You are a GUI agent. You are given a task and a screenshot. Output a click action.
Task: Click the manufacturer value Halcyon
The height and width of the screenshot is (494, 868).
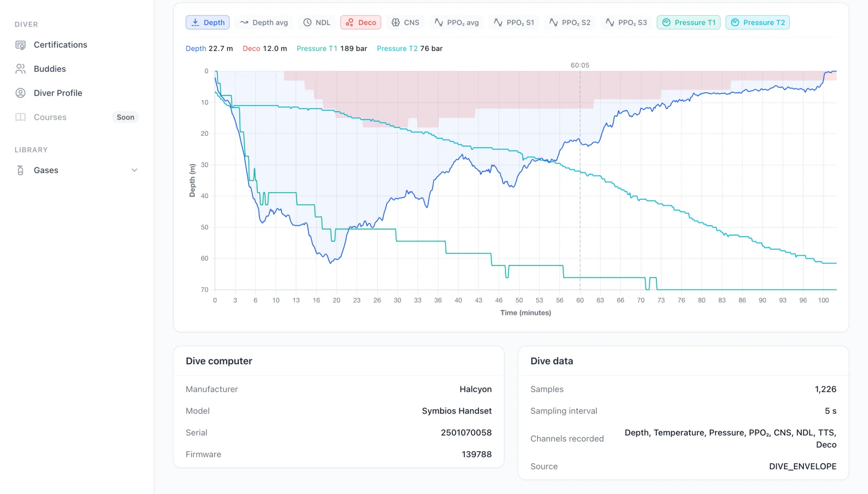[476, 389]
